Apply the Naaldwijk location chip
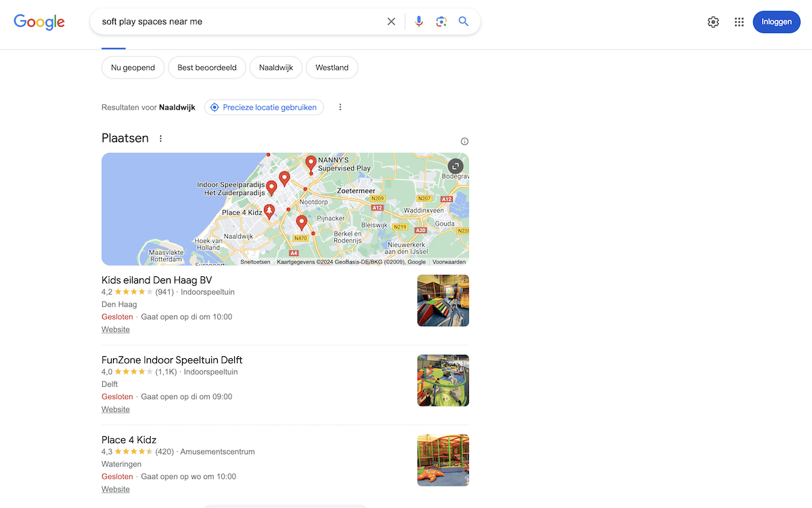 [276, 68]
